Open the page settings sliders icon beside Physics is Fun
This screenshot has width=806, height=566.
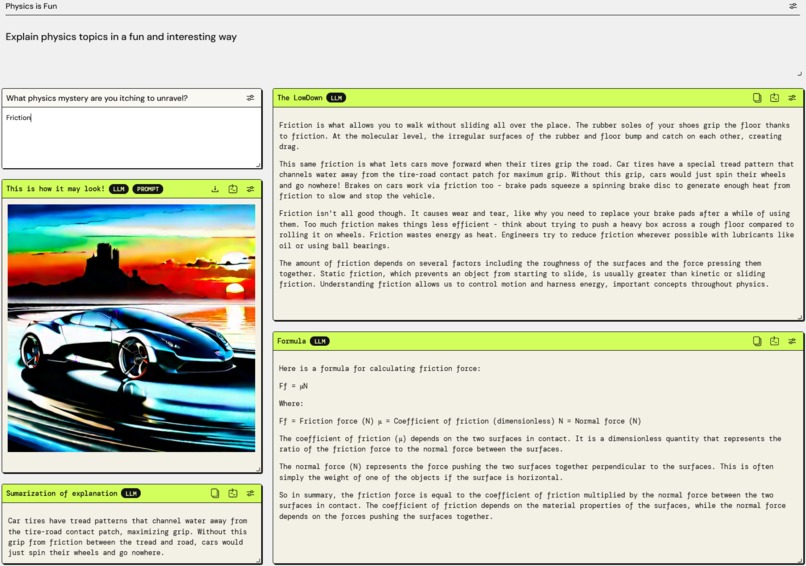pos(793,6)
